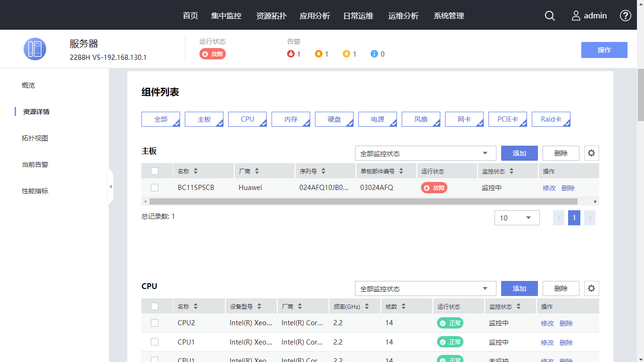This screenshot has height=362, width=644.
Task: Click the blue info alarm icon
Action: tap(374, 54)
